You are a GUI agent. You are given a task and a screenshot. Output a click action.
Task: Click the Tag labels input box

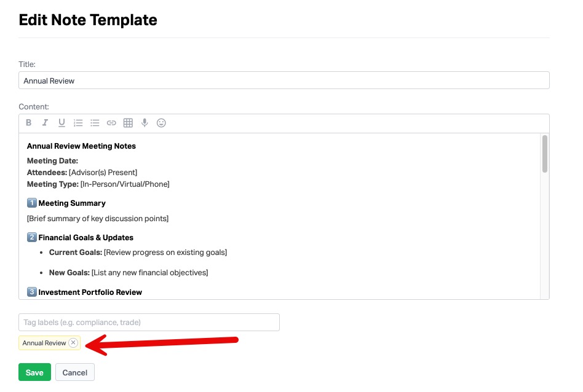pyautogui.click(x=149, y=322)
